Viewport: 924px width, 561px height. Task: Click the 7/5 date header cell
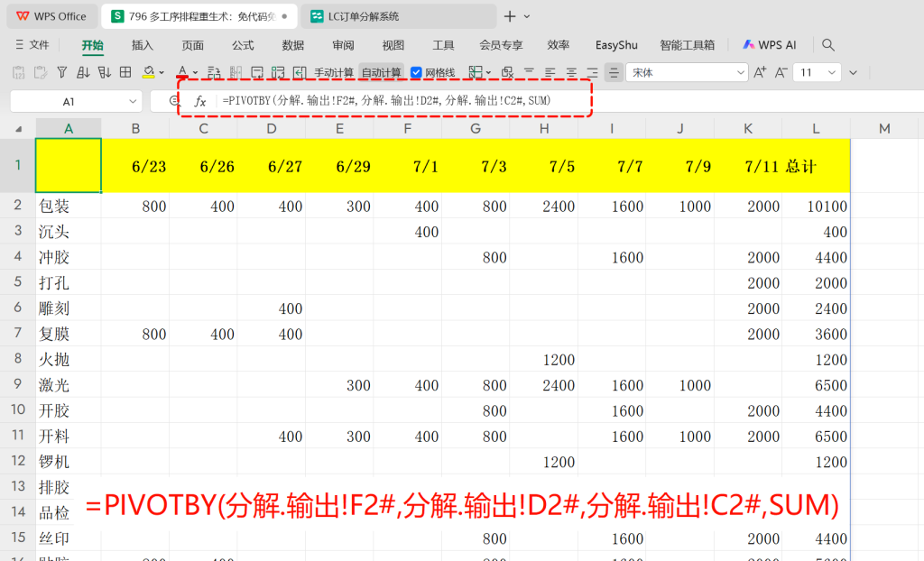point(544,166)
